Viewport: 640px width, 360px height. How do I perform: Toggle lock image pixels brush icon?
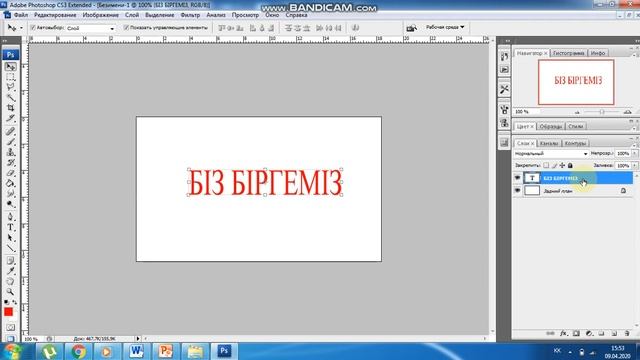(554, 165)
